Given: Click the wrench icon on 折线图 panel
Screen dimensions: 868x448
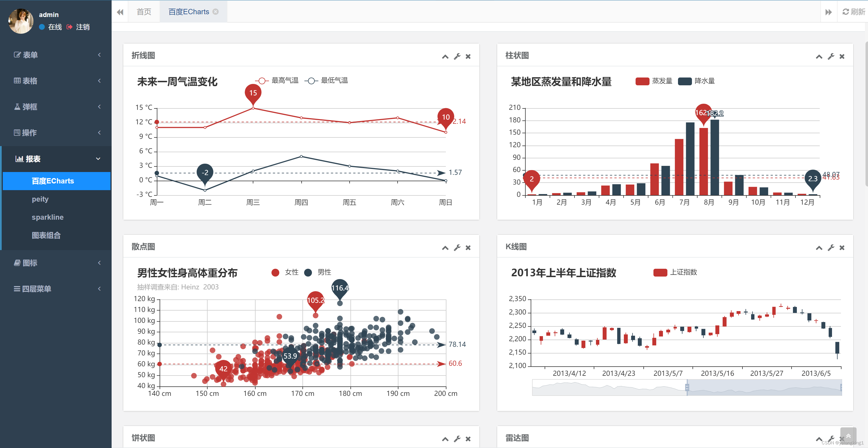Looking at the screenshot, I should tap(457, 57).
